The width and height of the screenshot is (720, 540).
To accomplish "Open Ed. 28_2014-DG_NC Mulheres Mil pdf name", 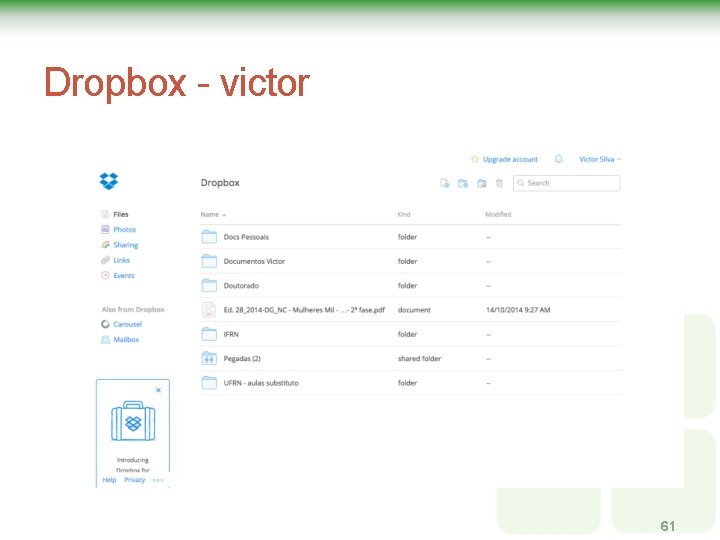I will pyautogui.click(x=304, y=310).
